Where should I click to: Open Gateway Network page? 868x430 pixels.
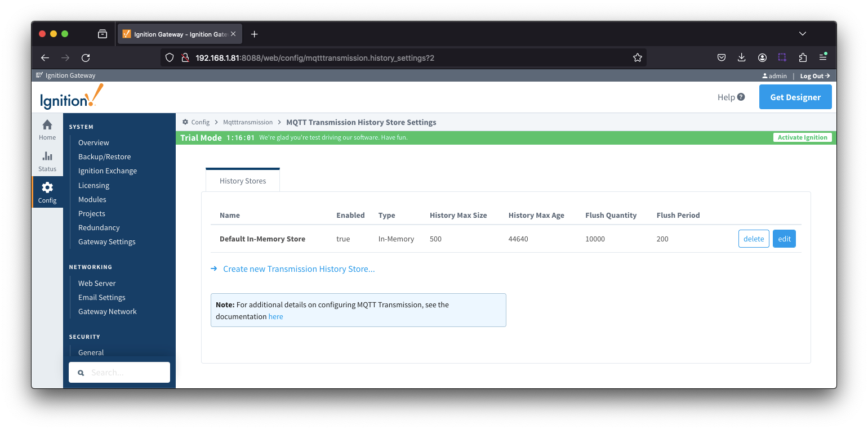click(108, 312)
